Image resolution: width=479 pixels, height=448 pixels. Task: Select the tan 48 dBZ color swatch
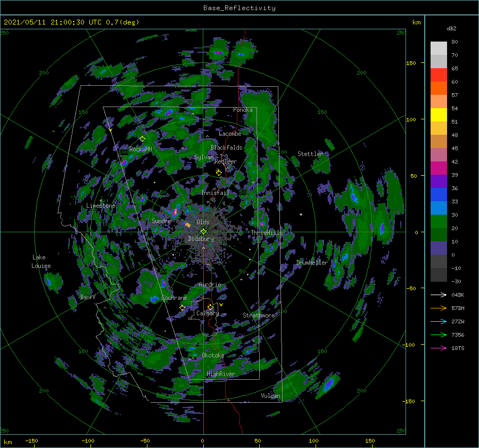pos(439,142)
